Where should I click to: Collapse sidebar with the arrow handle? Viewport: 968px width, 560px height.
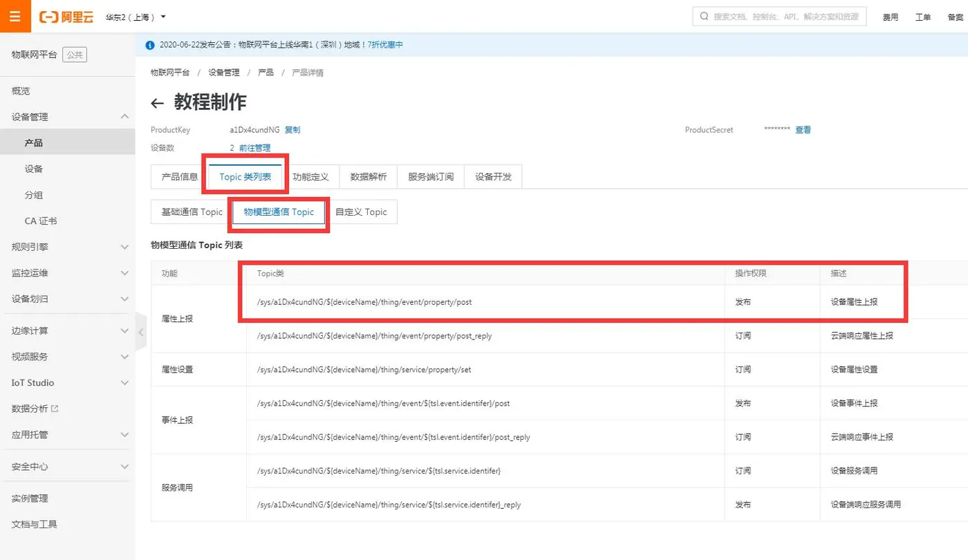tap(141, 332)
